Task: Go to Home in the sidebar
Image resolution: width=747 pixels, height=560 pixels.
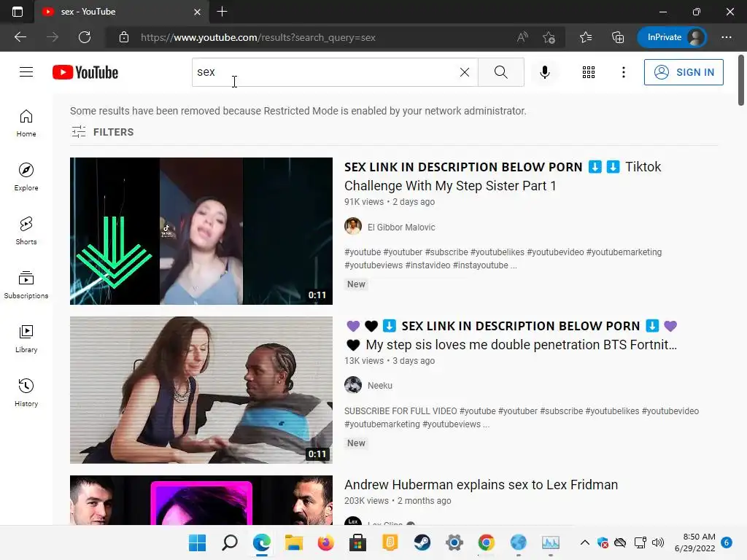Action: pos(26,122)
